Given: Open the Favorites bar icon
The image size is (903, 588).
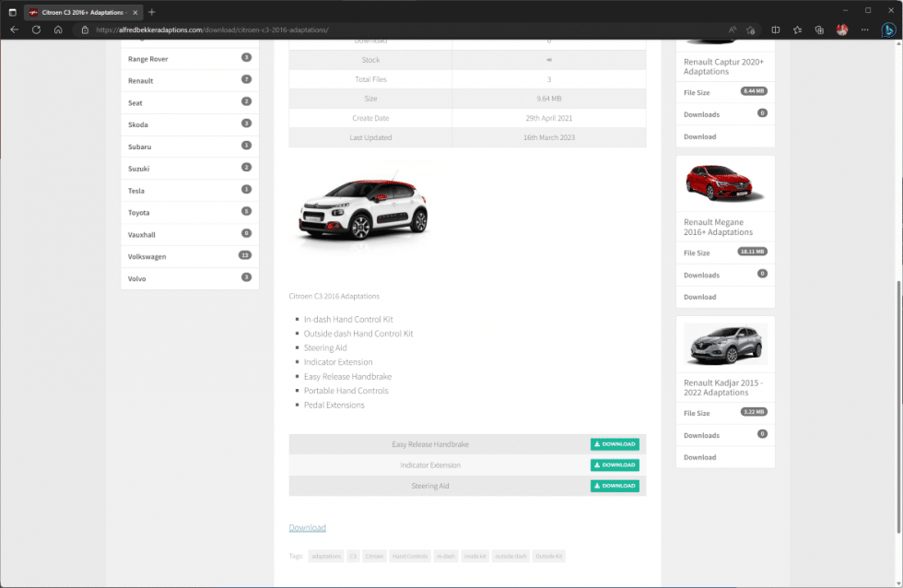Looking at the screenshot, I should [798, 29].
